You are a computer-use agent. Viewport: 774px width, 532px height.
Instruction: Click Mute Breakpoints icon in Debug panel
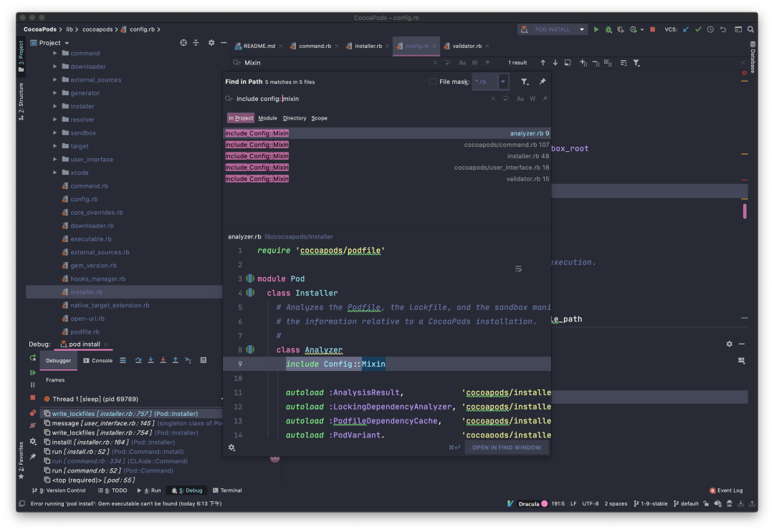33,425
